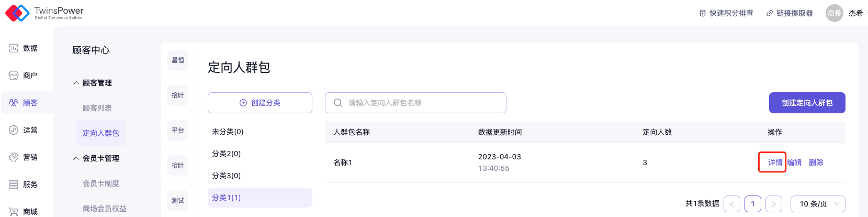
Task: Open the 10 条/页 page size dropdown
Action: 818,204
